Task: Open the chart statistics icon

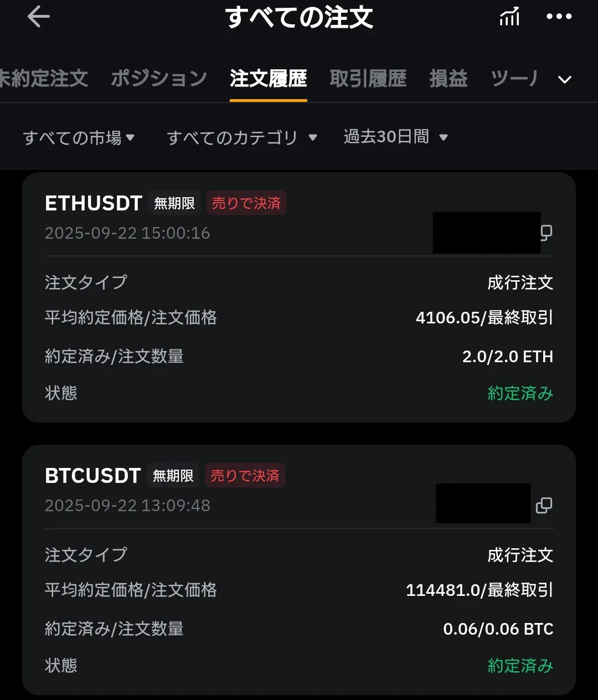Action: tap(509, 17)
